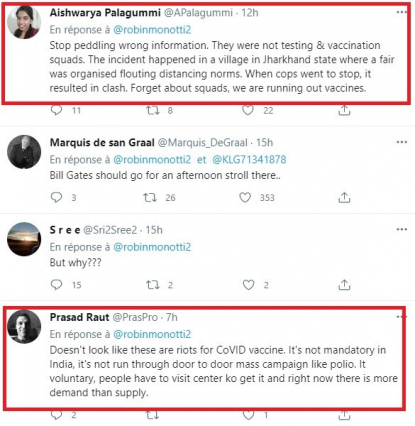The width and height of the screenshot is (415, 426).
Task: Like Marquis de san Graal's tweet
Action: pyautogui.click(x=245, y=198)
